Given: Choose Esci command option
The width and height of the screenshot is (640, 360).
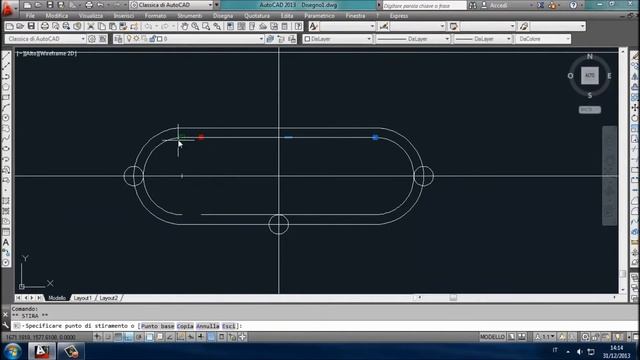Looking at the screenshot, I should click(x=229, y=326).
